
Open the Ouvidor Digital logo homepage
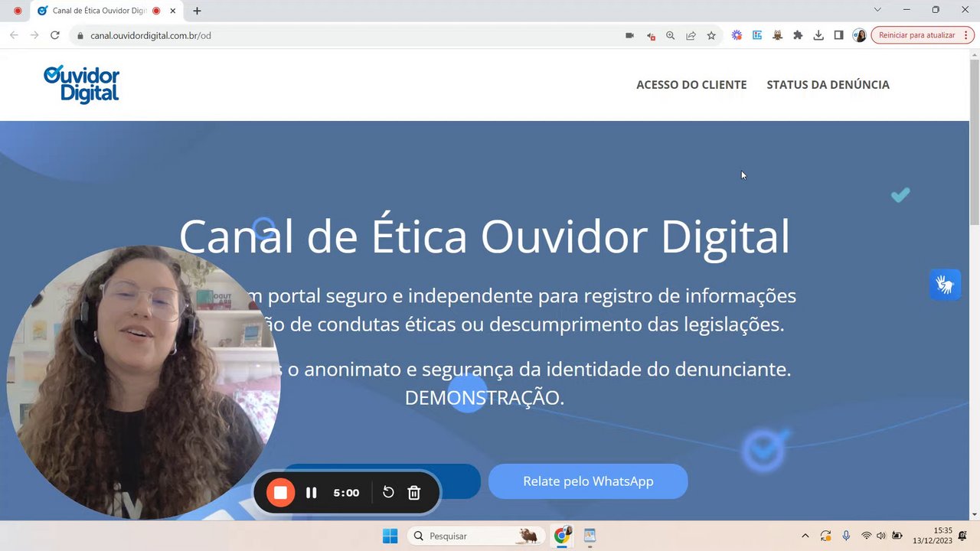(x=81, y=84)
